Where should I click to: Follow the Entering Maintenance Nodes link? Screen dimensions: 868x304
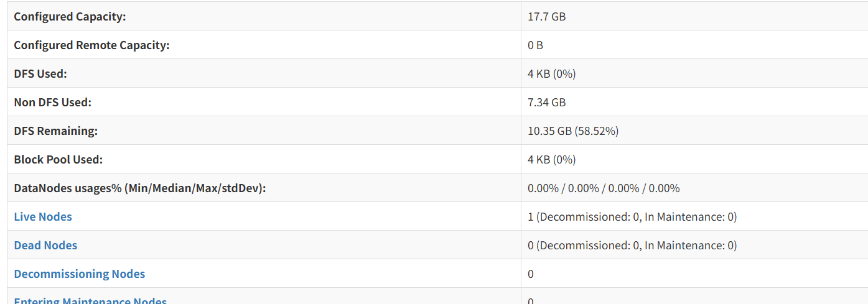[90, 301]
